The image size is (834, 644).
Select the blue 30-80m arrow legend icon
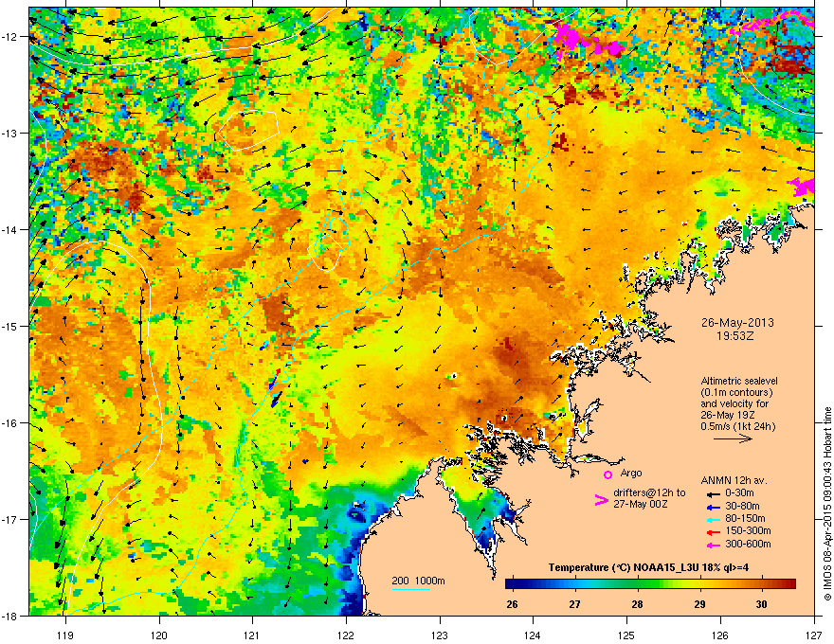714,507
